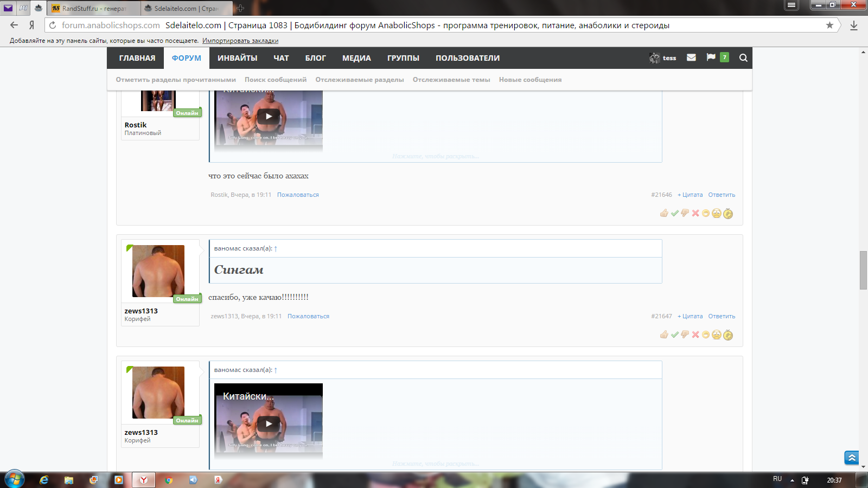Open the Yandex home button
The width and height of the screenshot is (868, 488).
tap(31, 25)
